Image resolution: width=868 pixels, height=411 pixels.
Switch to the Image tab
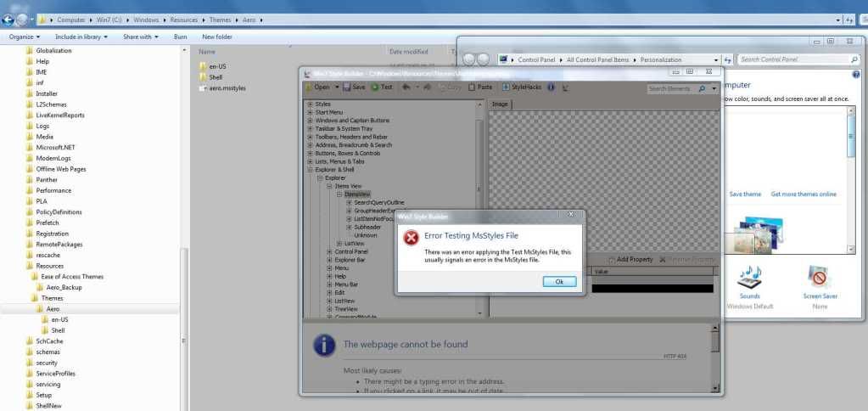[500, 104]
